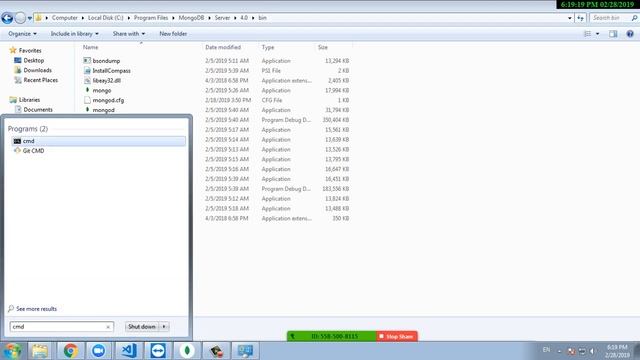The width and height of the screenshot is (640, 360).
Task: Click the Shut down button
Action: point(142,327)
